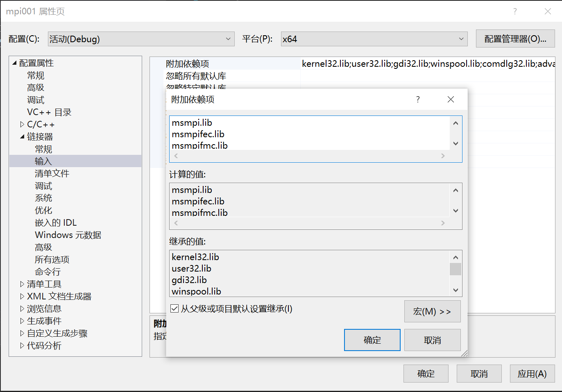Uncheck 从父级或项目默认设置继承 option
The height and width of the screenshot is (392, 562).
(174, 308)
